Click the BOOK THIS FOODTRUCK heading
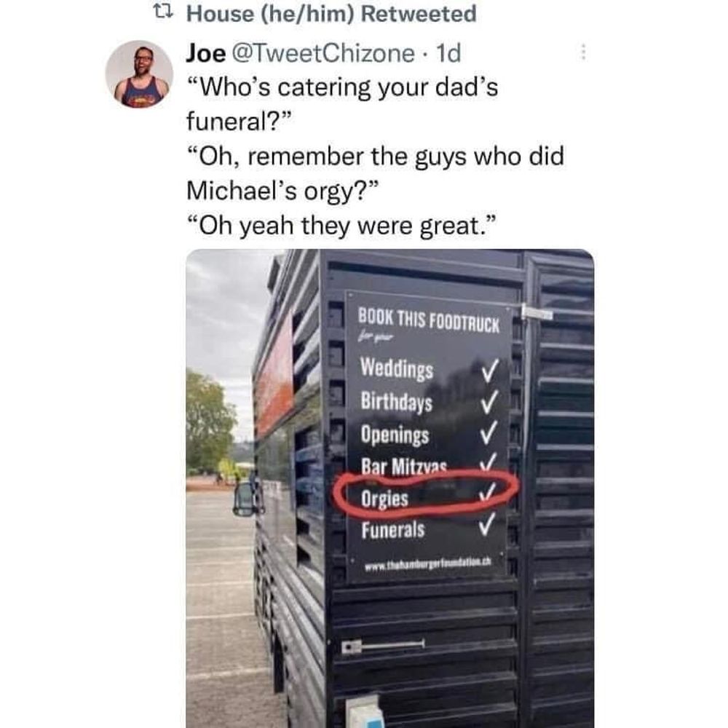Image resolution: width=728 pixels, height=728 pixels. pos(429,320)
